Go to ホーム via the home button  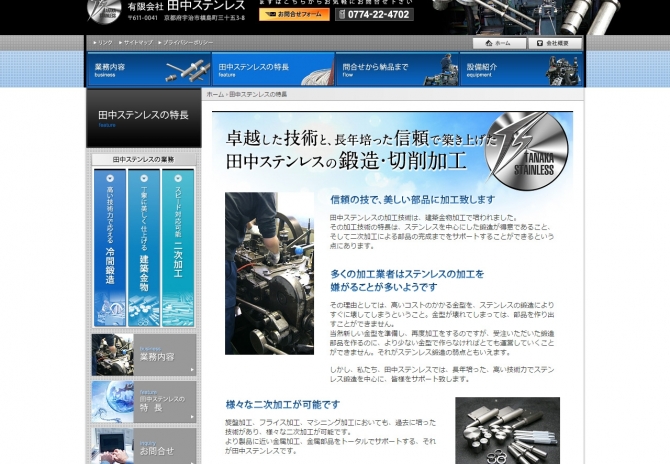coord(499,43)
